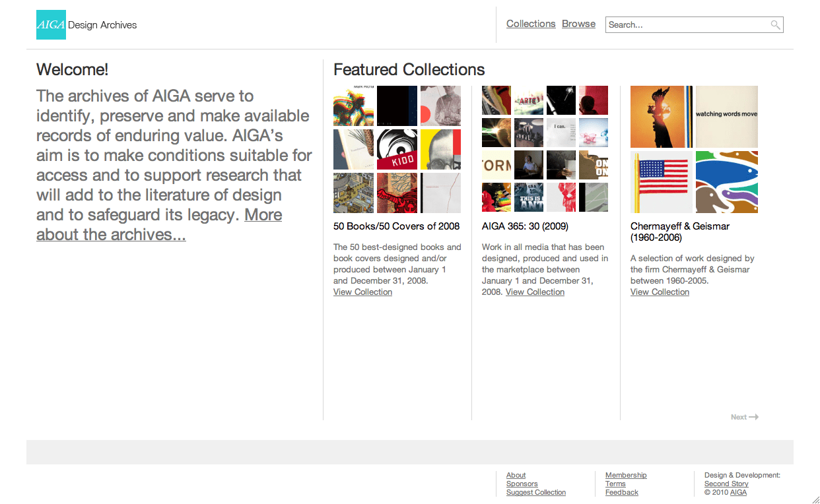Click the window resize grip icon
The image size is (820, 504).
tap(815, 499)
